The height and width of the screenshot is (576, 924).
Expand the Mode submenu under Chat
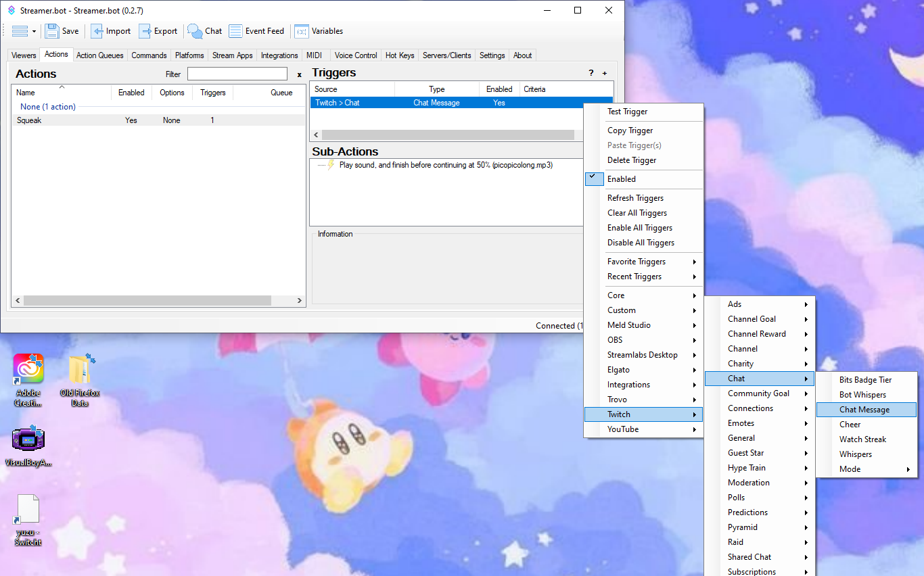click(867, 469)
